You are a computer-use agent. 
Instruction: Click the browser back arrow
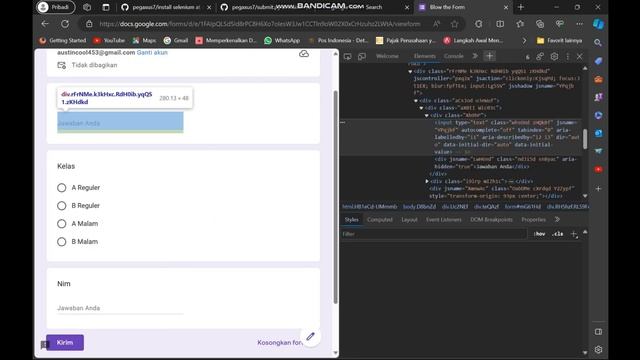click(45, 24)
